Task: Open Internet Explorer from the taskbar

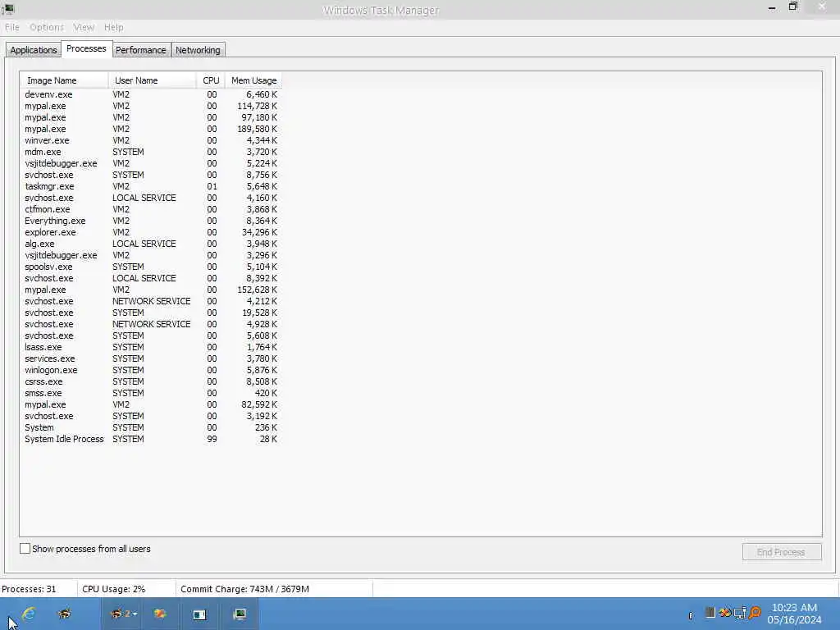Action: pyautogui.click(x=29, y=614)
